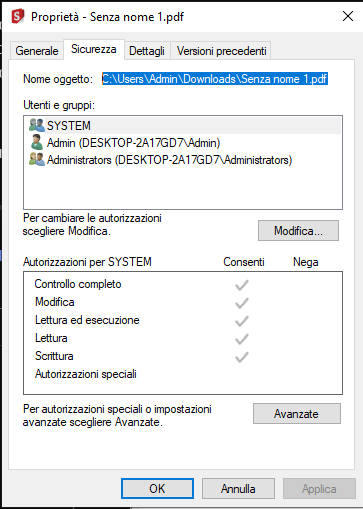The width and height of the screenshot is (363, 509).
Task: Cancel with the Annulla button
Action: pos(238,489)
